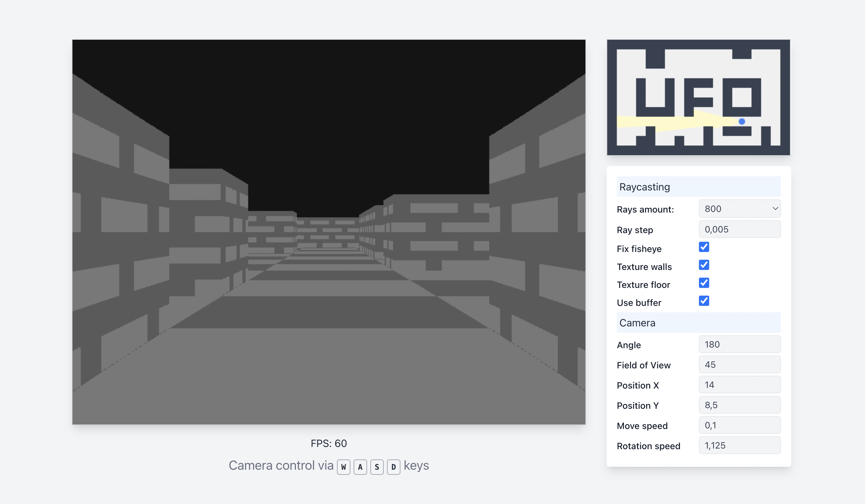
Task: Click the blue camera dot on minimap
Action: (742, 122)
